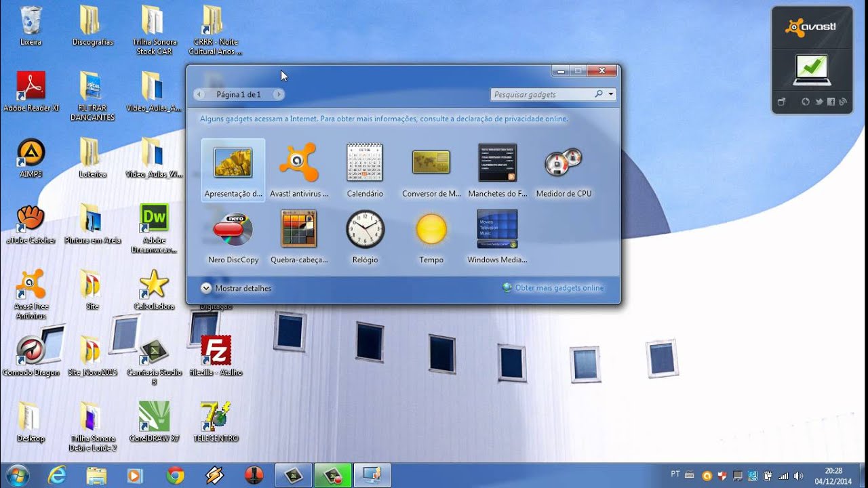Close the gadget gallery window
The width and height of the screenshot is (868, 488).
tap(601, 70)
